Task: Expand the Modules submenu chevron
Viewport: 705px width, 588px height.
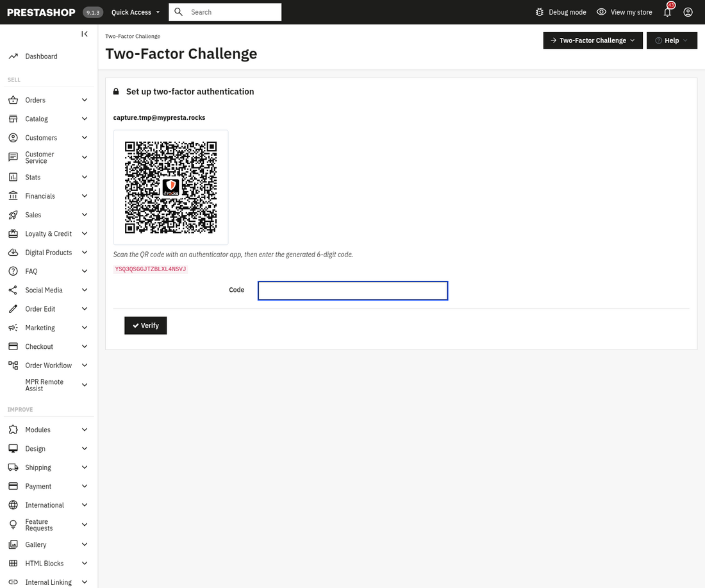Action: tap(85, 430)
